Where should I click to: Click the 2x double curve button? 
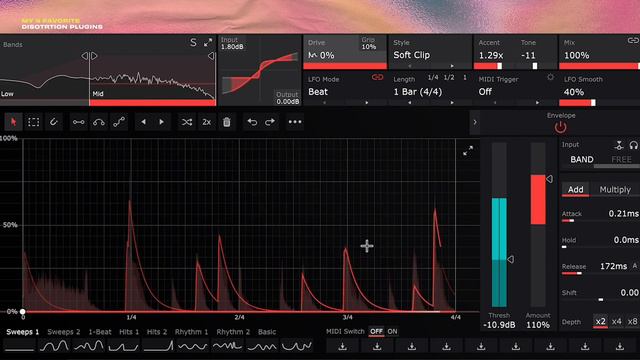(207, 122)
